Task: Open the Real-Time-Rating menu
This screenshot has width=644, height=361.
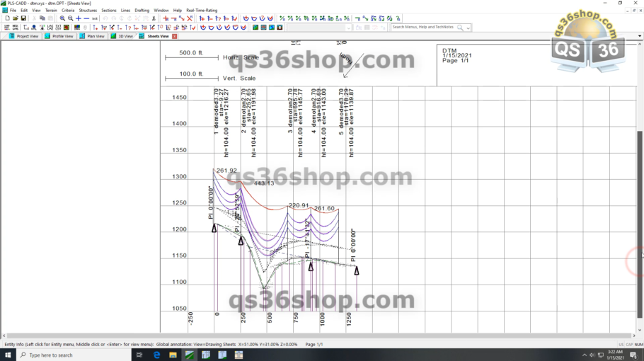Action: coord(202,11)
